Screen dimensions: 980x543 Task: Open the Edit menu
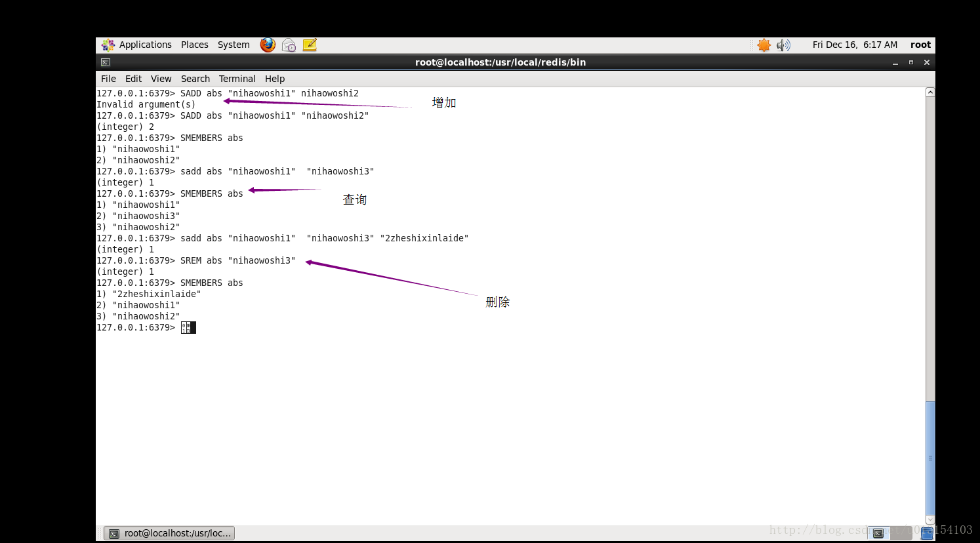coord(133,79)
